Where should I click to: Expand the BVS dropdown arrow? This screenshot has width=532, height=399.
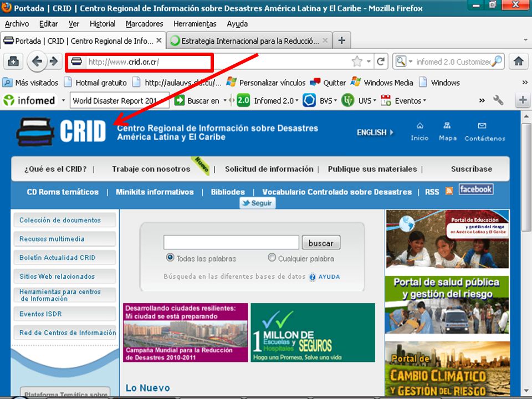click(x=335, y=100)
